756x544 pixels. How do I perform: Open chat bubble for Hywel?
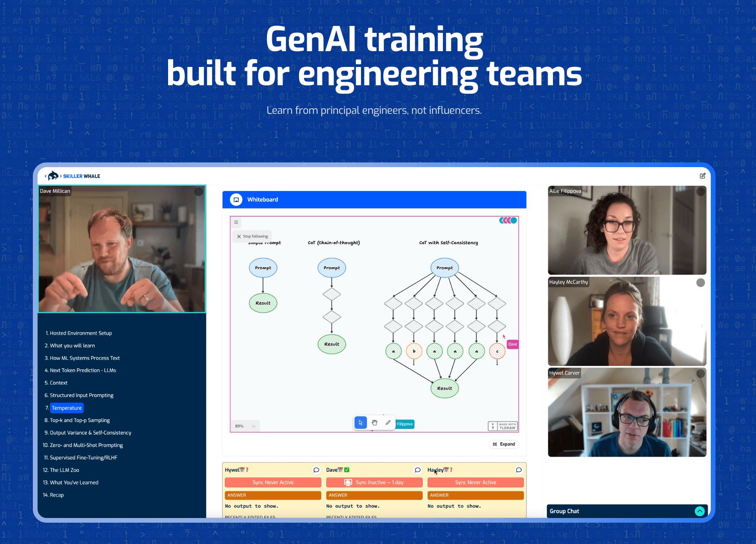316,470
